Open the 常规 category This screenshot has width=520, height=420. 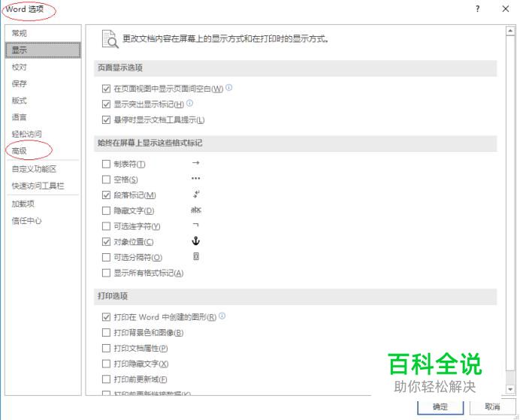point(43,33)
